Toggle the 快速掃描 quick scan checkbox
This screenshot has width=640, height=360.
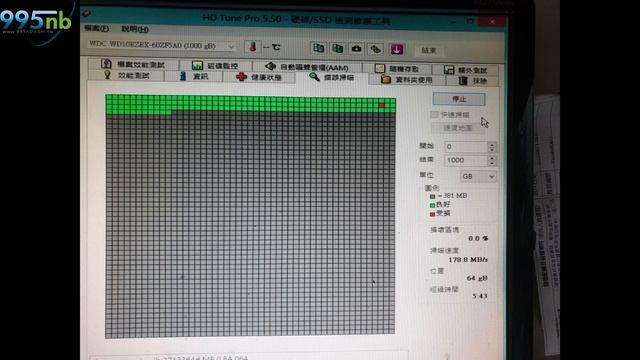(434, 115)
